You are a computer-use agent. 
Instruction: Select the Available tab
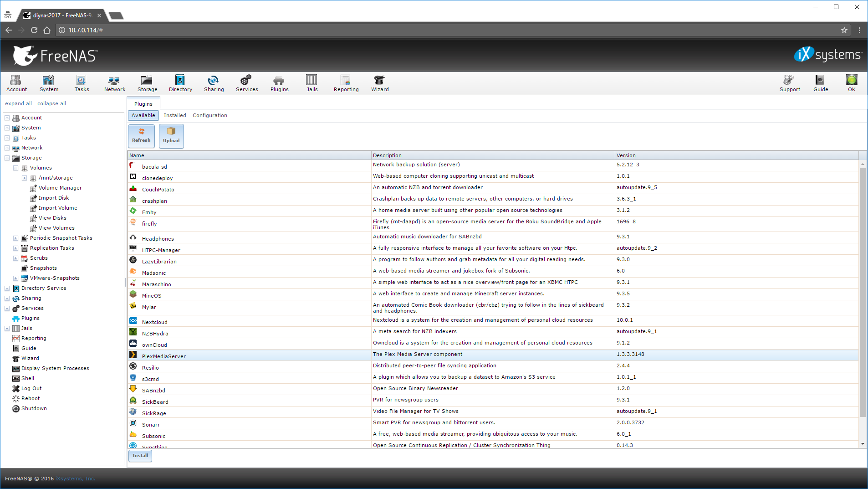[x=143, y=115]
